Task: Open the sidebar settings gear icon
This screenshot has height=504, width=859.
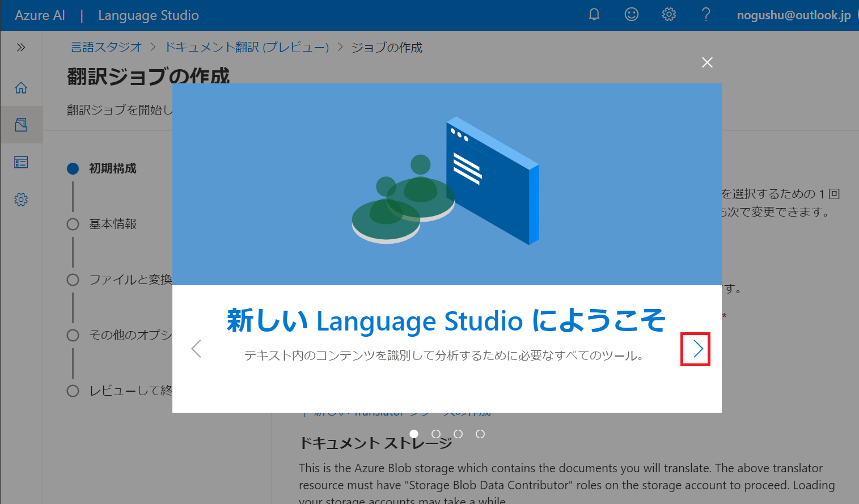Action: click(21, 200)
